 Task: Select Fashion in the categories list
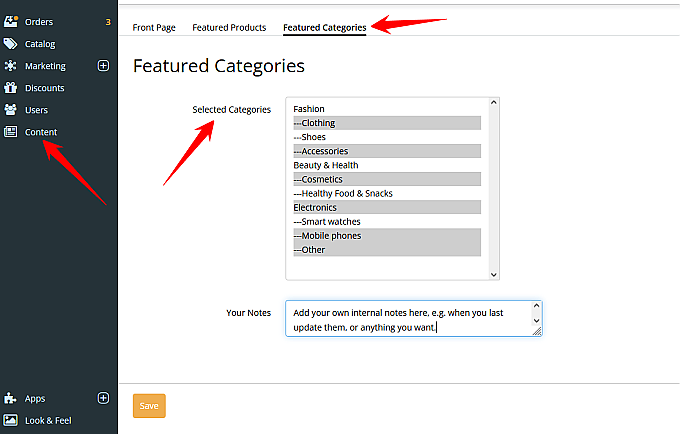pos(387,109)
